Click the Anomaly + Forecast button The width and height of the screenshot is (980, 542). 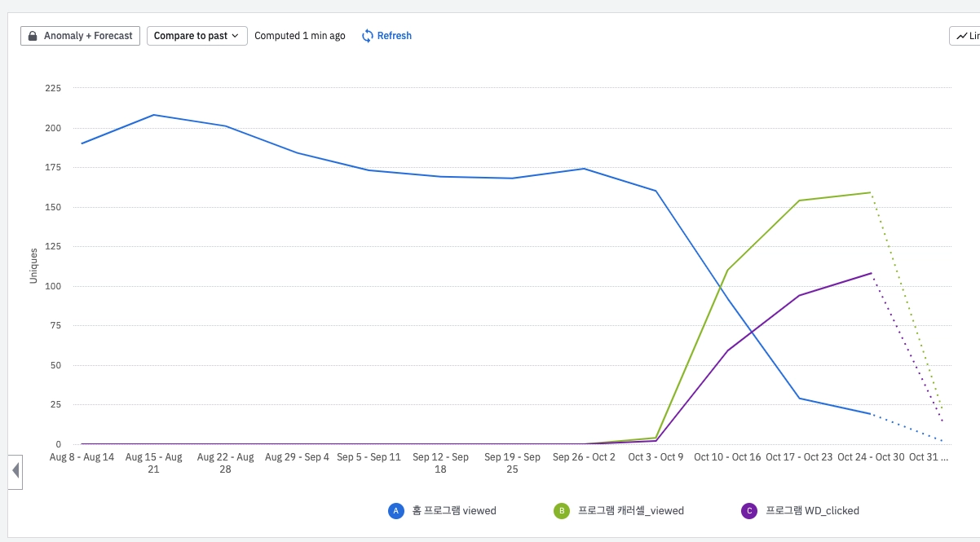coord(81,36)
